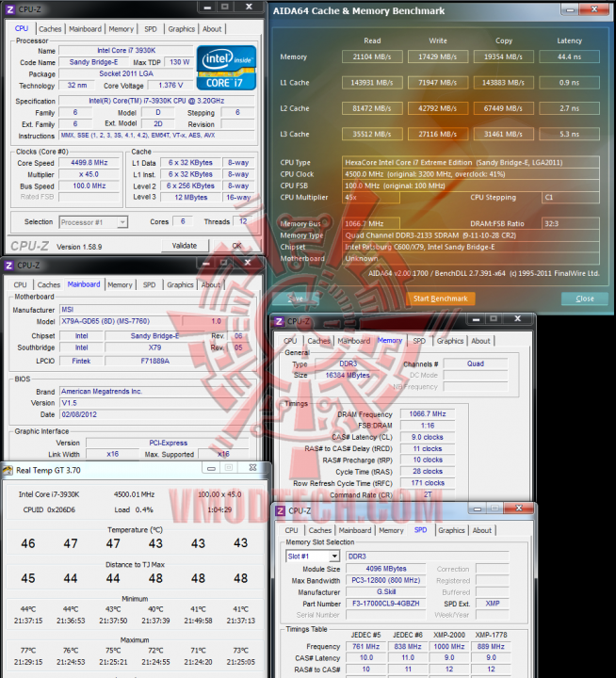Click motherboard Model X79A-GD65 (8D) (MS-7760)
The width and height of the screenshot is (616, 678).
(x=121, y=321)
